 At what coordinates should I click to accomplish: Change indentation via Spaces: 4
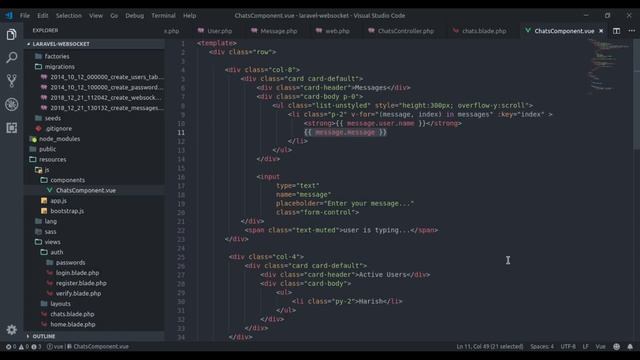pyautogui.click(x=542, y=347)
